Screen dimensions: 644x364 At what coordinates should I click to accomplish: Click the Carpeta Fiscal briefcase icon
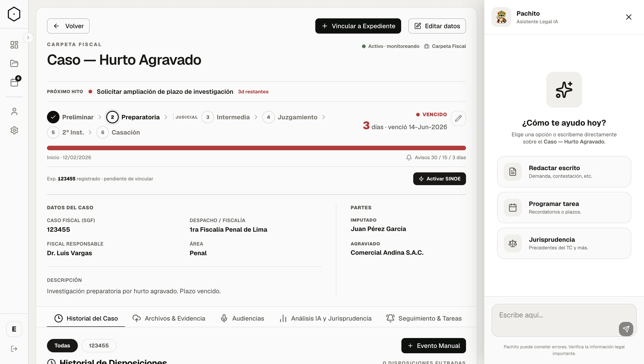426,46
